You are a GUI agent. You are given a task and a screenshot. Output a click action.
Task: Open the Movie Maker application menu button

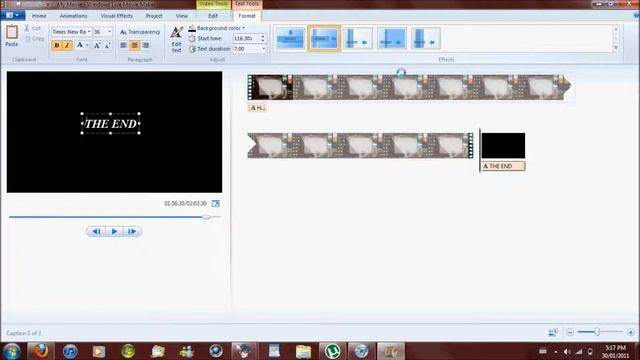tap(13, 16)
